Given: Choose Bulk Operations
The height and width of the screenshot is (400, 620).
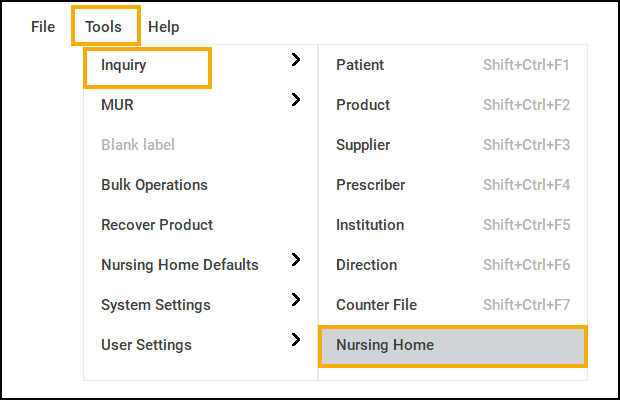Looking at the screenshot, I should point(154,185).
